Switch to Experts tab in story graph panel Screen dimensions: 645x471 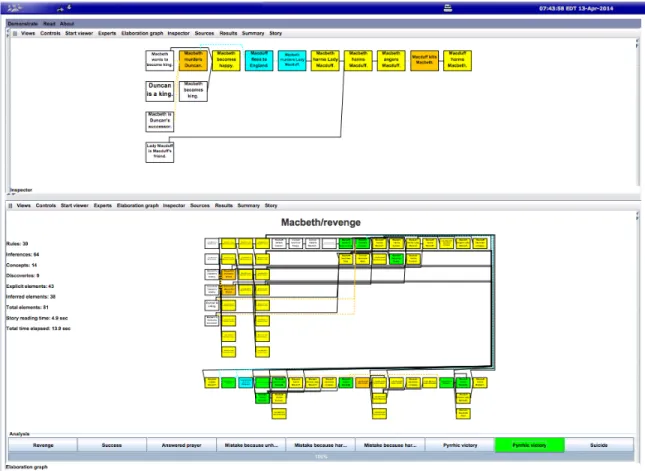(x=107, y=33)
